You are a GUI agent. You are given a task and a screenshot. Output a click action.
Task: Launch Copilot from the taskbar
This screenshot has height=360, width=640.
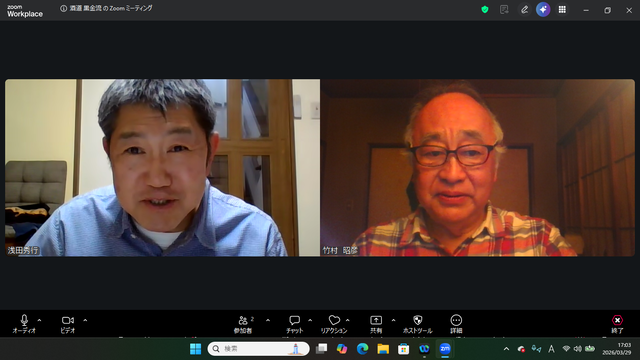tap(342, 349)
